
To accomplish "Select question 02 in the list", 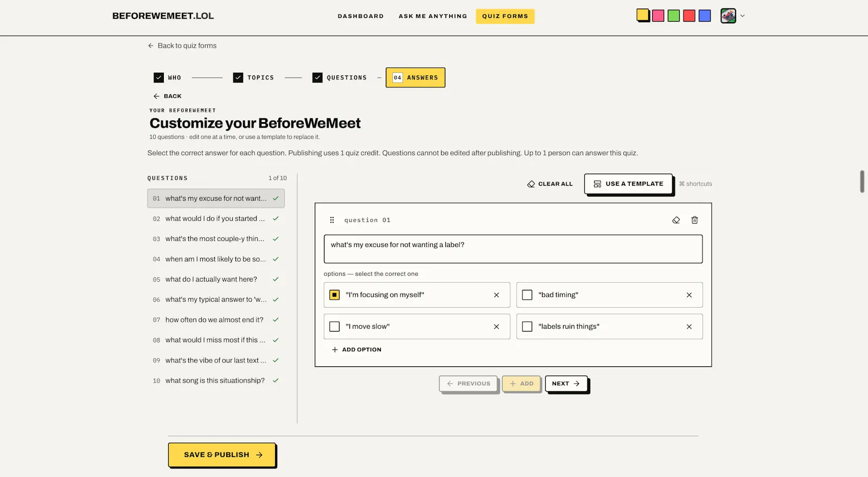I will [216, 219].
